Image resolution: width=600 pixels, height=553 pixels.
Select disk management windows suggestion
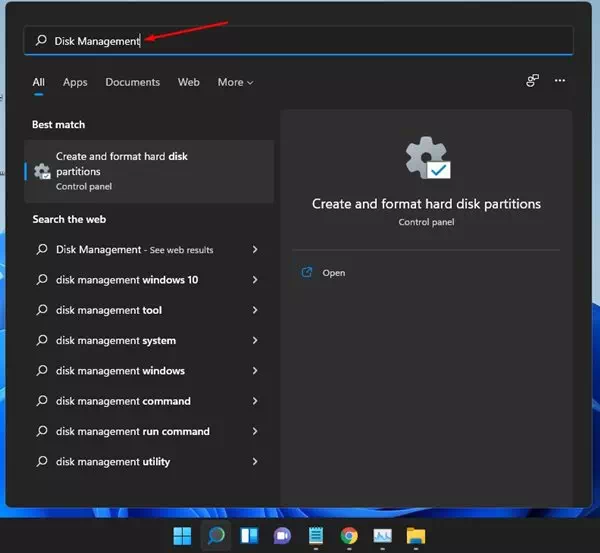(x=149, y=370)
